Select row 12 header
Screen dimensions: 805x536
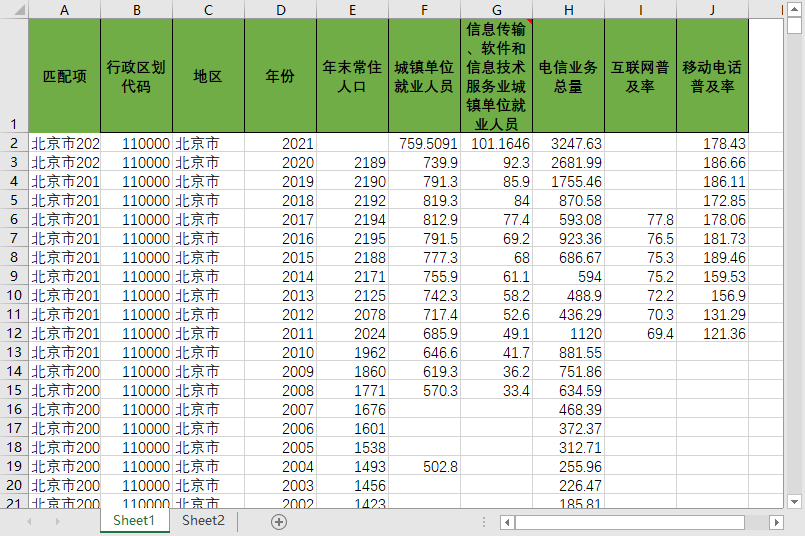(14, 333)
